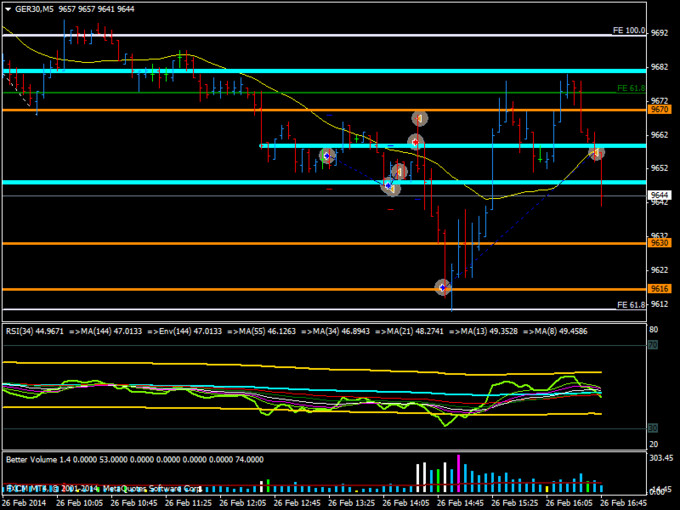Click the current price label 9644
Image resolution: width=680 pixels, height=510 pixels.
(659, 195)
